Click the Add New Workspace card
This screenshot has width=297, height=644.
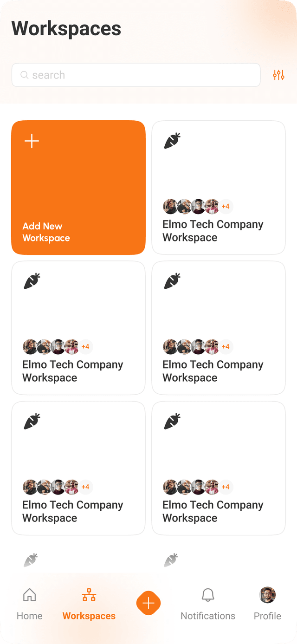pos(78,188)
